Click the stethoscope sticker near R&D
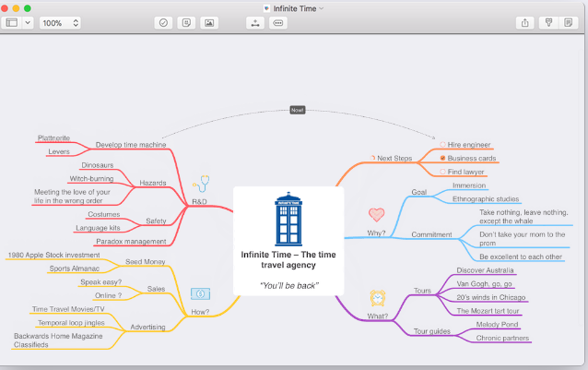This screenshot has width=588, height=370. point(201,183)
